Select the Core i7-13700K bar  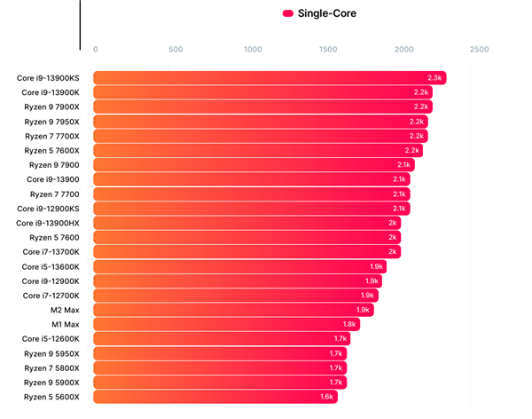tap(247, 251)
